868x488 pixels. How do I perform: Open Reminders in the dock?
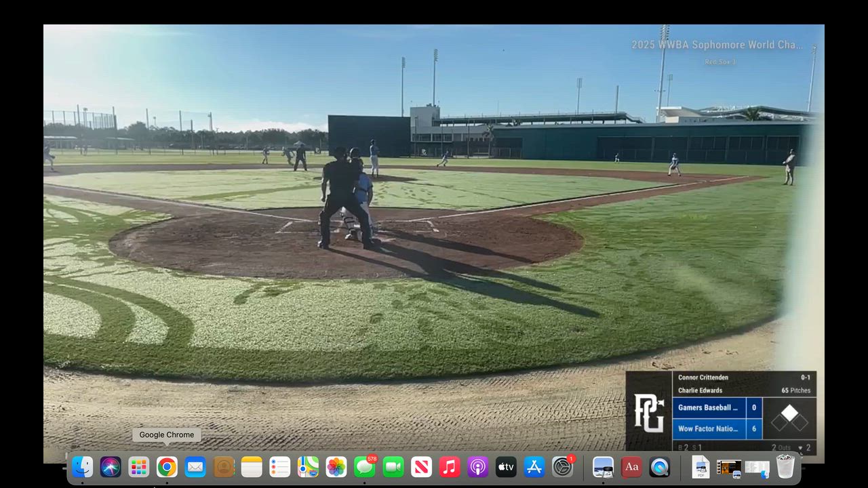click(280, 467)
